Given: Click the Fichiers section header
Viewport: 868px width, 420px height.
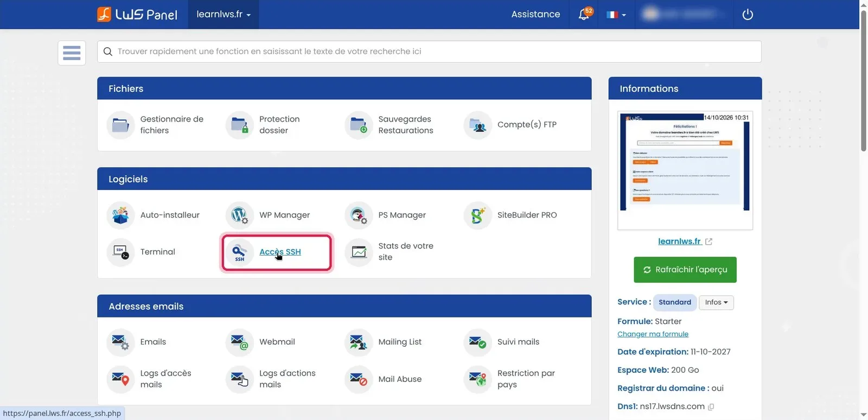Looking at the screenshot, I should (344, 88).
